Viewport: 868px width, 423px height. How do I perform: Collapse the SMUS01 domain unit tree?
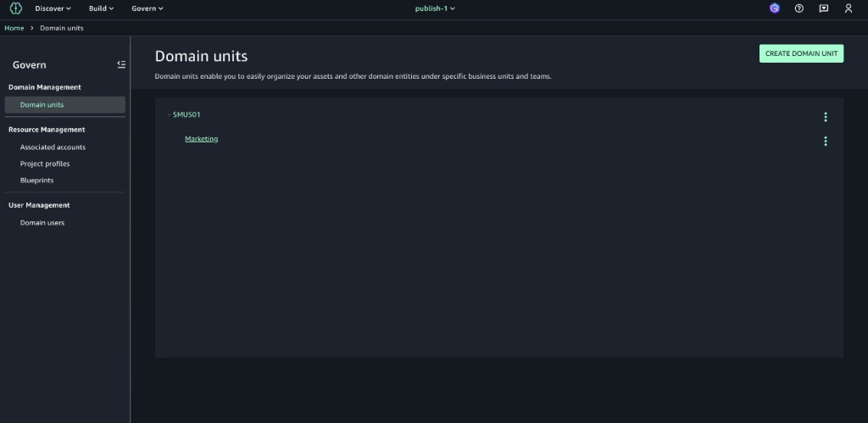(x=170, y=114)
